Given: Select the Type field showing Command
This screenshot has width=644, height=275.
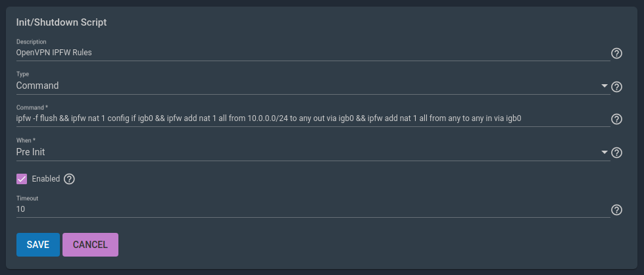Looking at the screenshot, I should click(313, 86).
